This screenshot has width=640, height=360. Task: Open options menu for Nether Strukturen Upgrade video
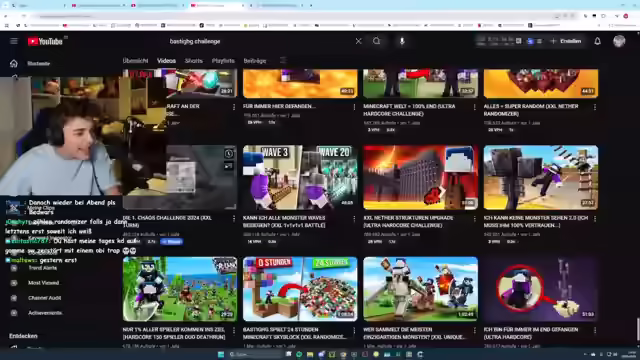[474, 219]
